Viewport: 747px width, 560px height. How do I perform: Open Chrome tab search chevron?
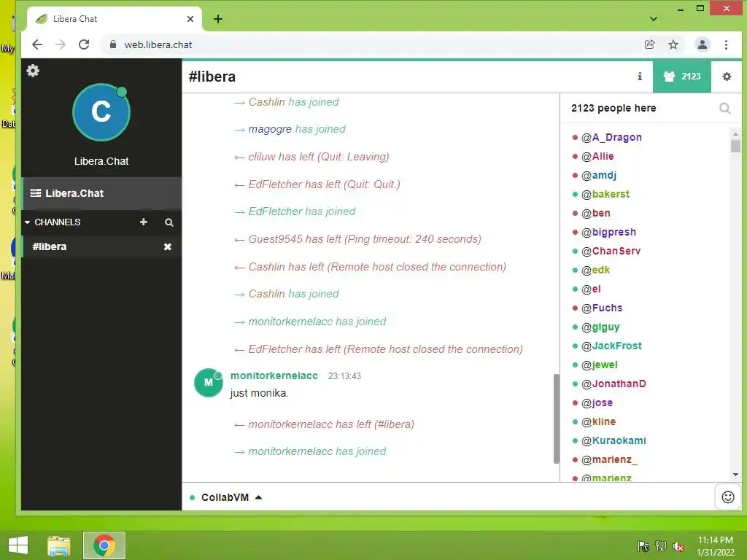(x=654, y=19)
